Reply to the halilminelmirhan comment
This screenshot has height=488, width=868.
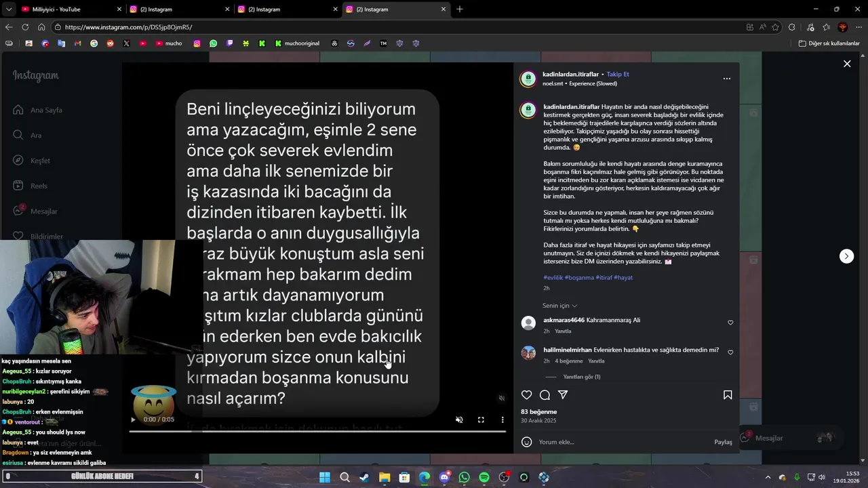596,361
